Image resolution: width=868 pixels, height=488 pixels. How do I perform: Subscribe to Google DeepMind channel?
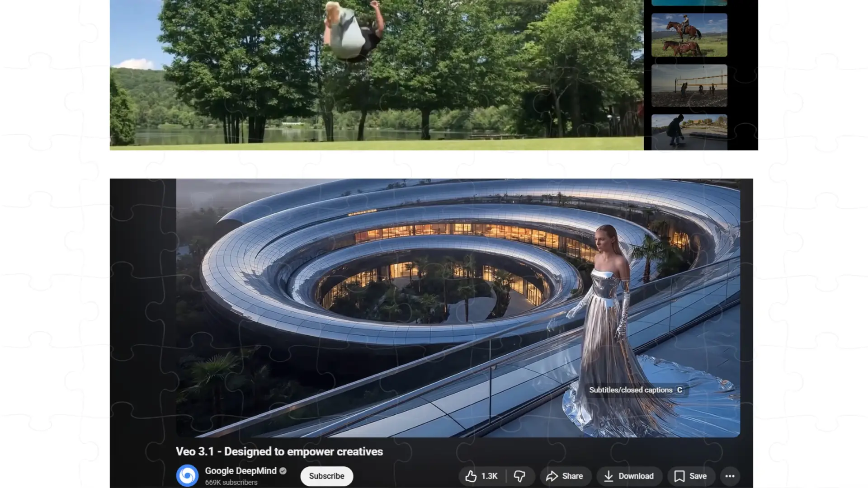[x=326, y=476]
